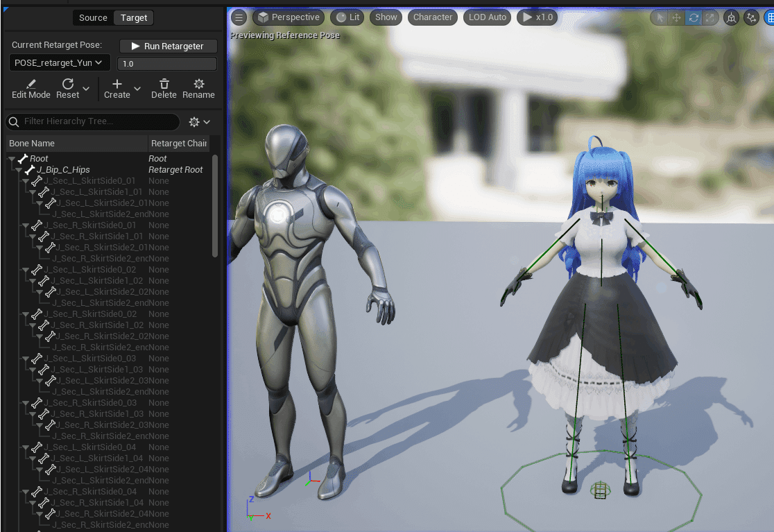The width and height of the screenshot is (774, 532).
Task: Open the viewport hamburger menu
Action: (x=239, y=17)
